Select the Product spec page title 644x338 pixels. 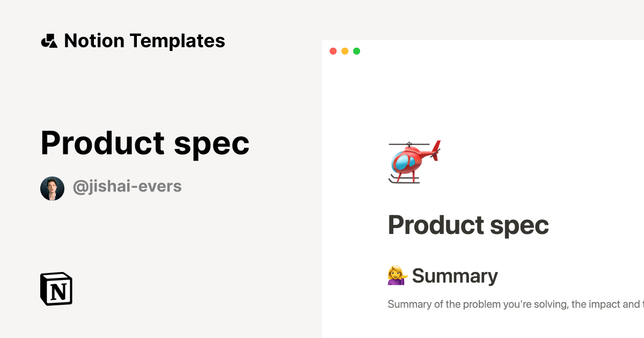(468, 225)
